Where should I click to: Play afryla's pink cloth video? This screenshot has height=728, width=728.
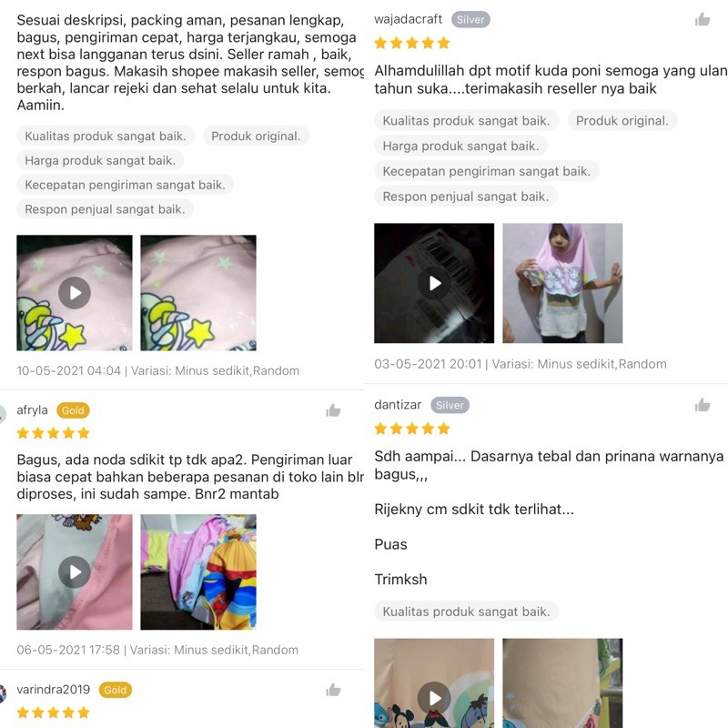click(75, 572)
